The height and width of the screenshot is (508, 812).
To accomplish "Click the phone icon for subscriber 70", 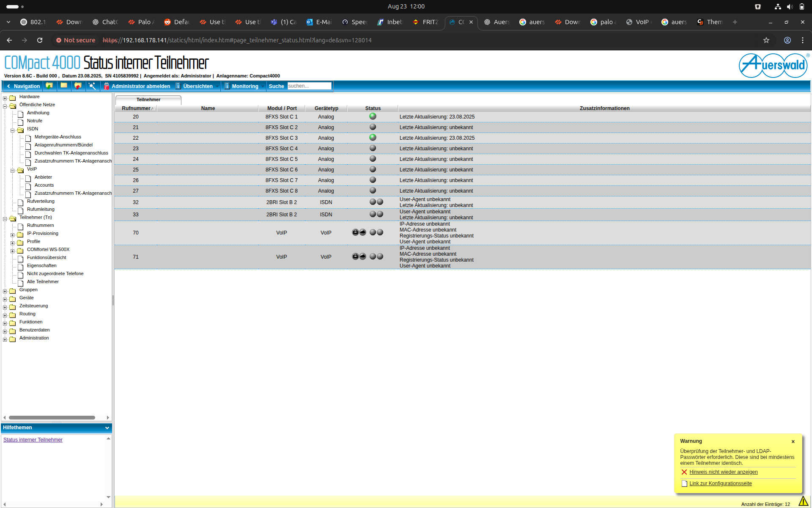I will coord(355,232).
